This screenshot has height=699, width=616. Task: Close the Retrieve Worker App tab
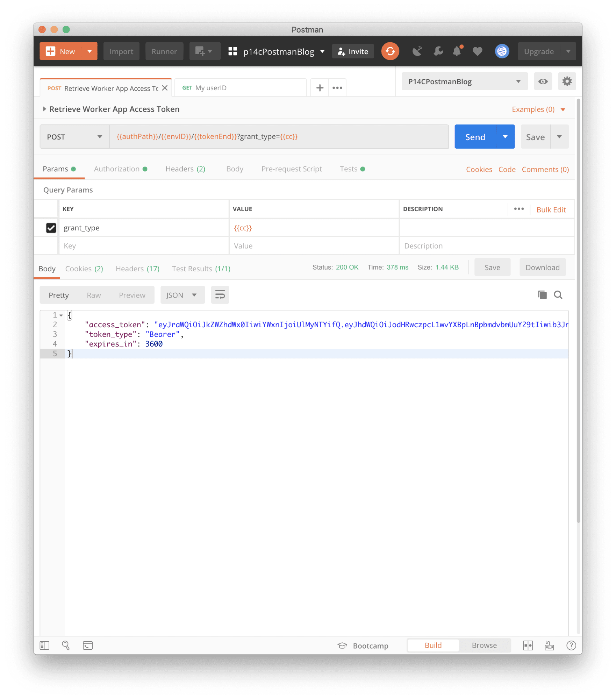[x=165, y=88]
